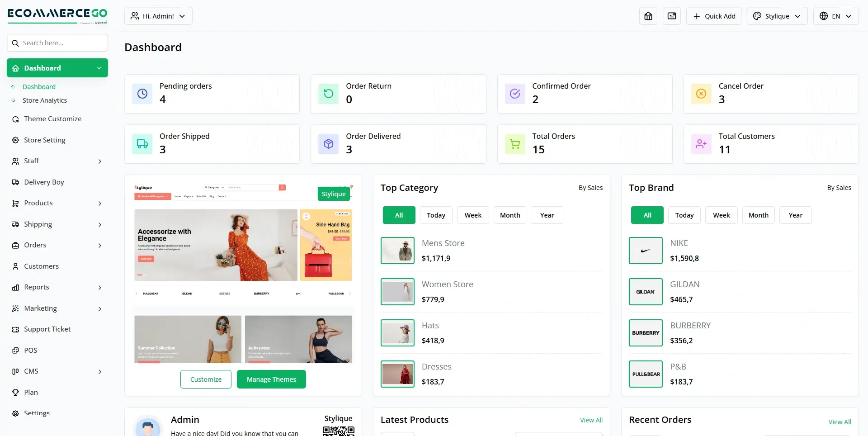Image resolution: width=868 pixels, height=436 pixels.
Task: Click the clock icon on Pending orders card
Action: (142, 94)
